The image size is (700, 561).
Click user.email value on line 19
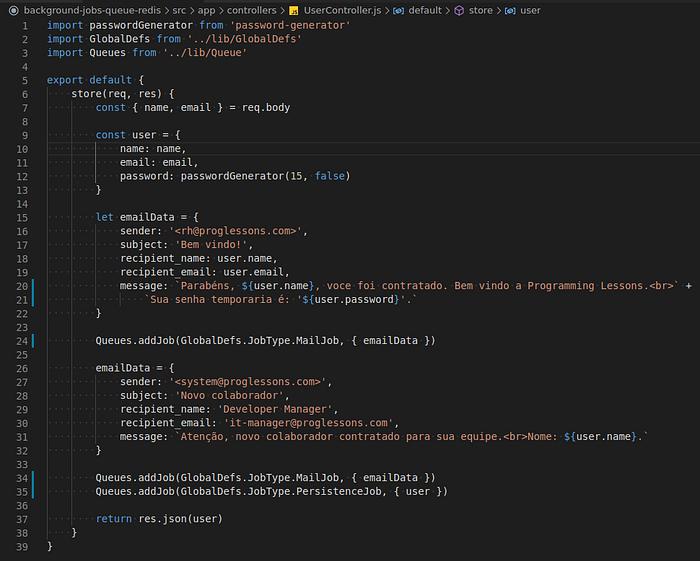(x=254, y=272)
